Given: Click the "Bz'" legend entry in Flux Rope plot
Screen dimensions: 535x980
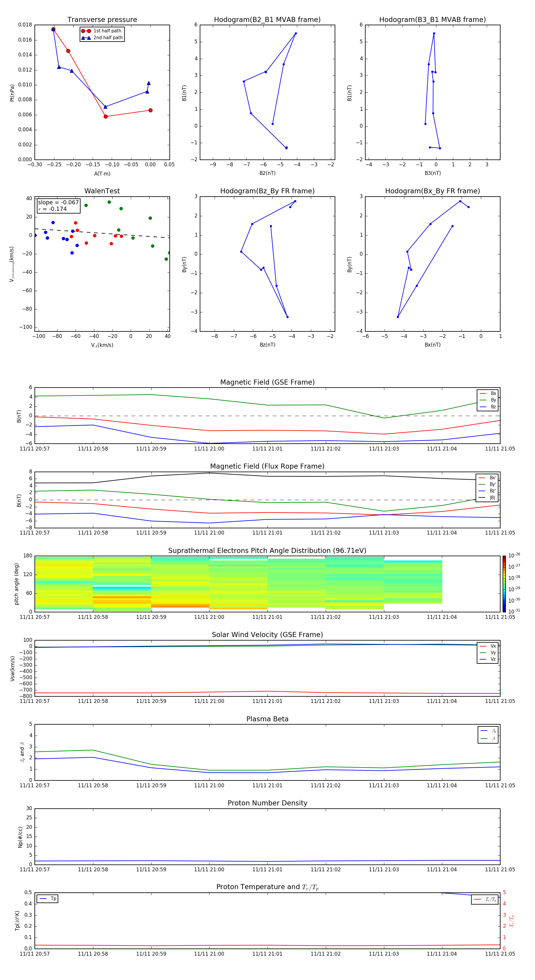Looking at the screenshot, I should tap(487, 491).
